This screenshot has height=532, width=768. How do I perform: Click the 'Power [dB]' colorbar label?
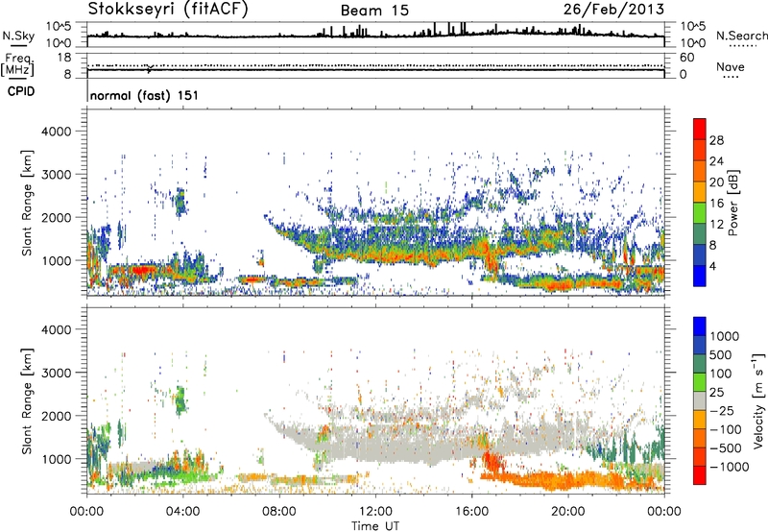coord(733,203)
